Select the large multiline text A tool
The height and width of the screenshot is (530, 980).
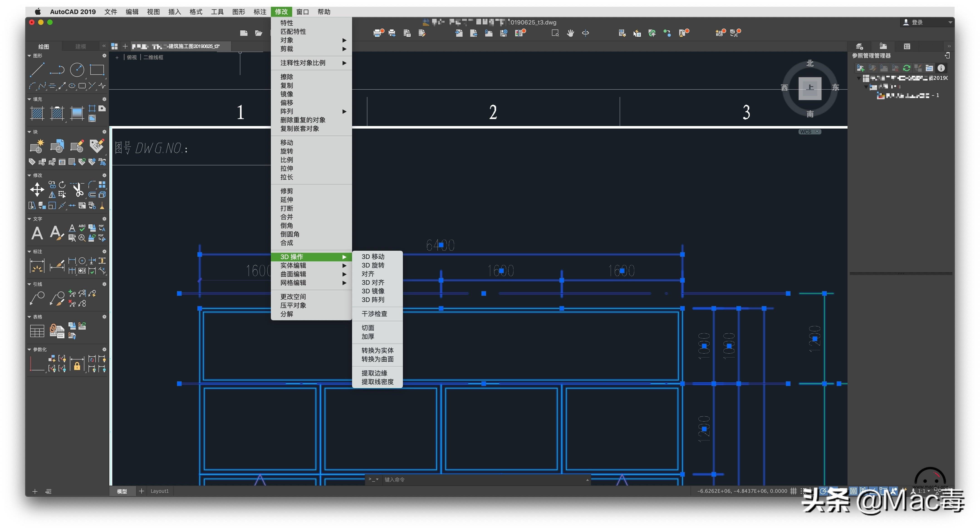[37, 233]
